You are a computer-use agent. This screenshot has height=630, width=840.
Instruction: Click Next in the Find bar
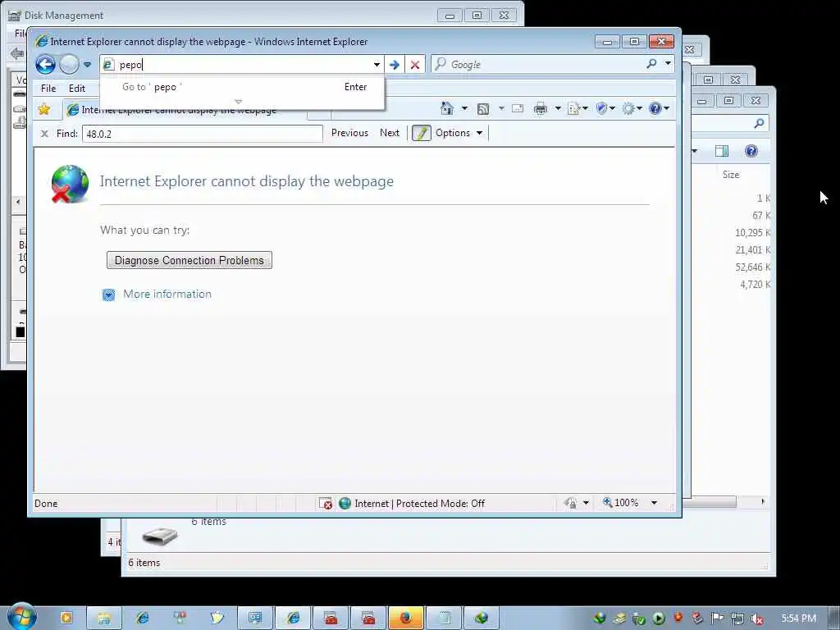[390, 133]
